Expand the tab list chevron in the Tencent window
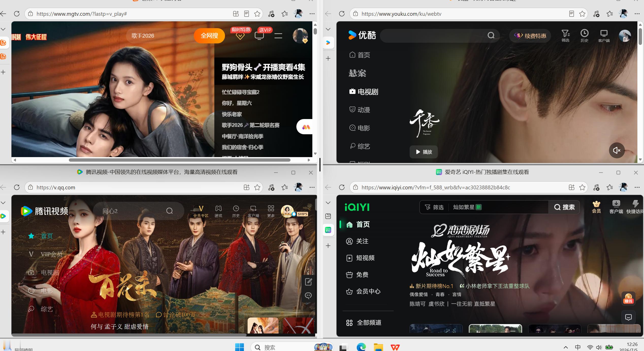The width and height of the screenshot is (644, 351). tap(3, 203)
